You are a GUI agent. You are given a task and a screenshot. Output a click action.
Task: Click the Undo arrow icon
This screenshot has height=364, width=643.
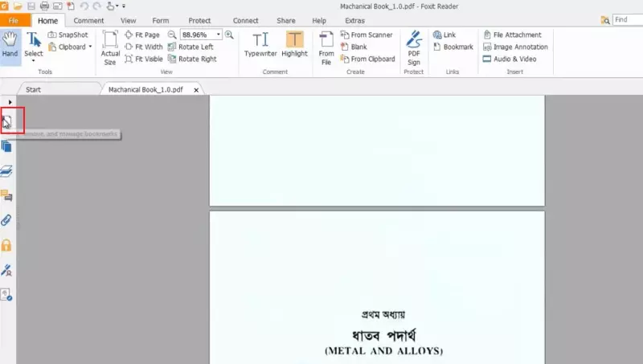coord(84,6)
